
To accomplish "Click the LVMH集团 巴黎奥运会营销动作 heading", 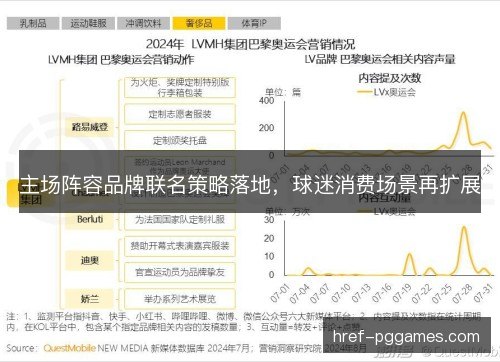I will [x=121, y=60].
